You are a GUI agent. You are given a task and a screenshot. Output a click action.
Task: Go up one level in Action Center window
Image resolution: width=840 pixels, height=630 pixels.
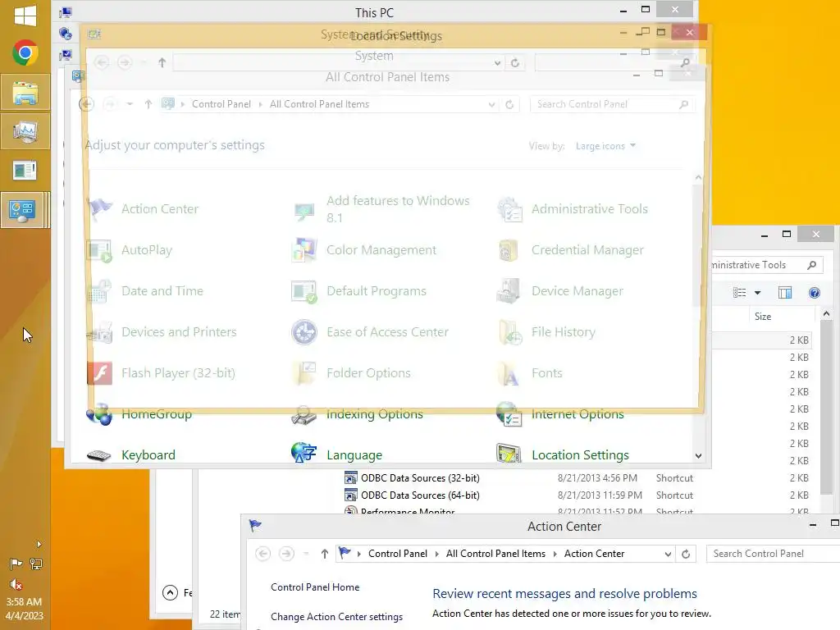pos(325,554)
